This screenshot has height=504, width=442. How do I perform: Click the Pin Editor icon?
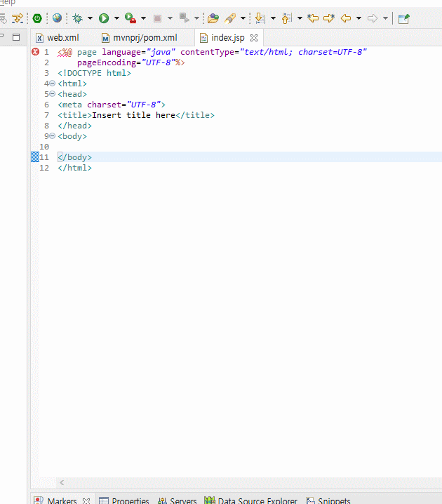pyautogui.click(x=404, y=19)
